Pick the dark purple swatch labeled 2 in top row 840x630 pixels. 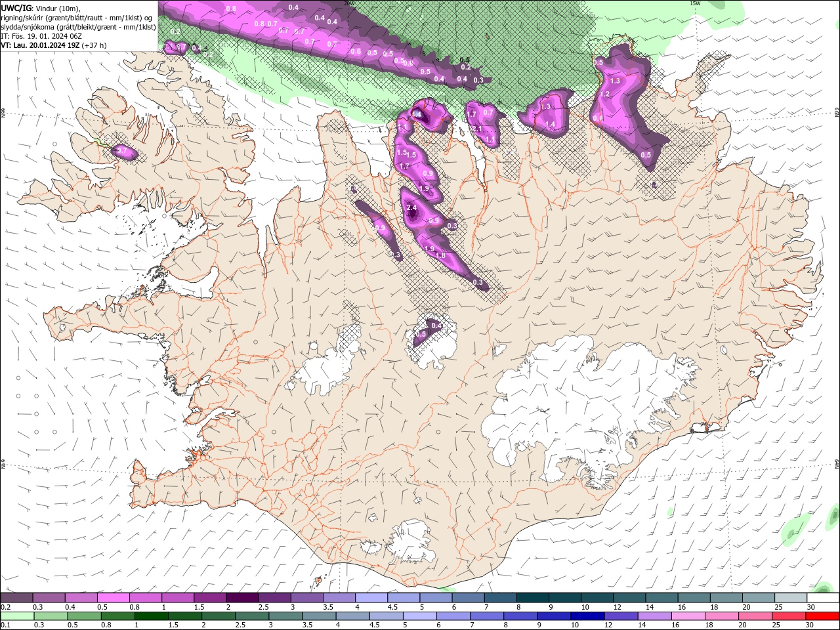pyautogui.click(x=242, y=598)
